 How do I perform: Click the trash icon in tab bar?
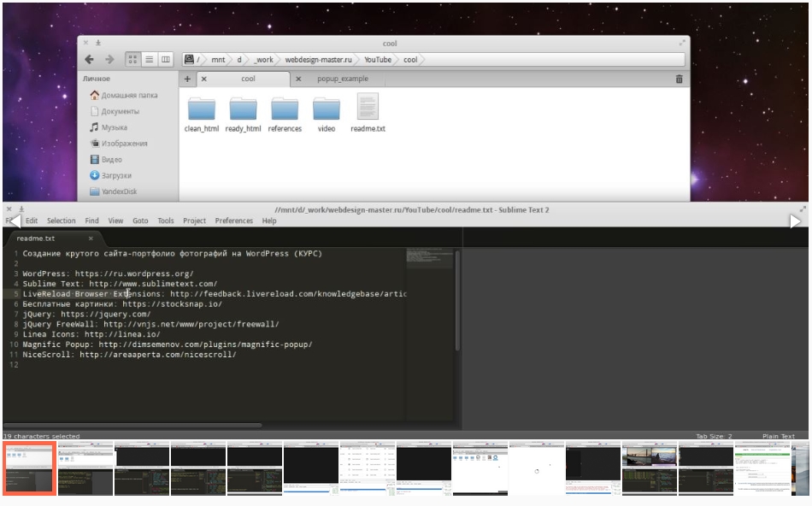click(680, 79)
